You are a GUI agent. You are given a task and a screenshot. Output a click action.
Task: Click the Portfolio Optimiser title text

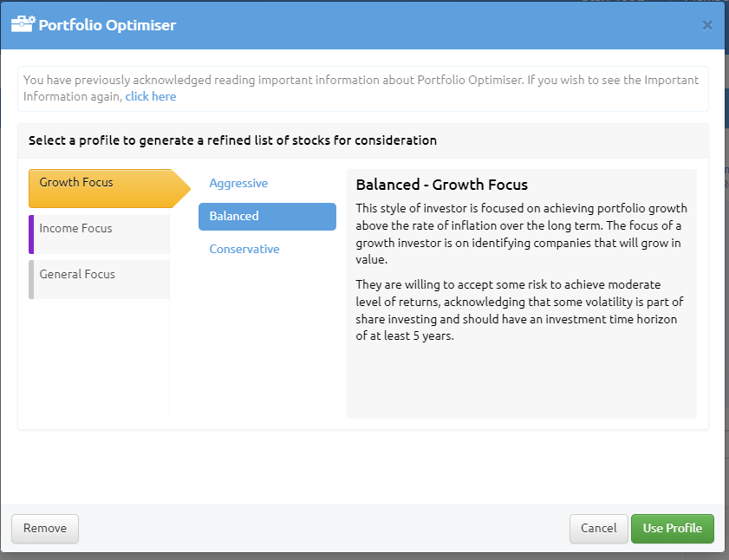point(107,25)
